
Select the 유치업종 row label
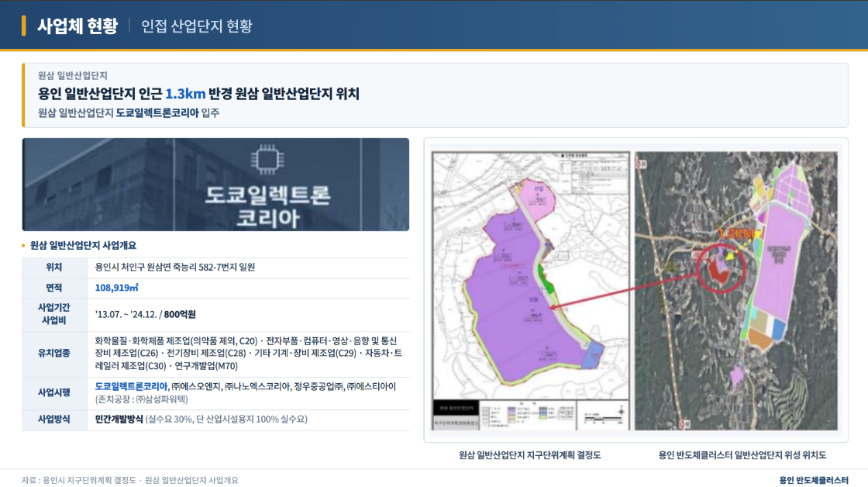click(x=53, y=353)
